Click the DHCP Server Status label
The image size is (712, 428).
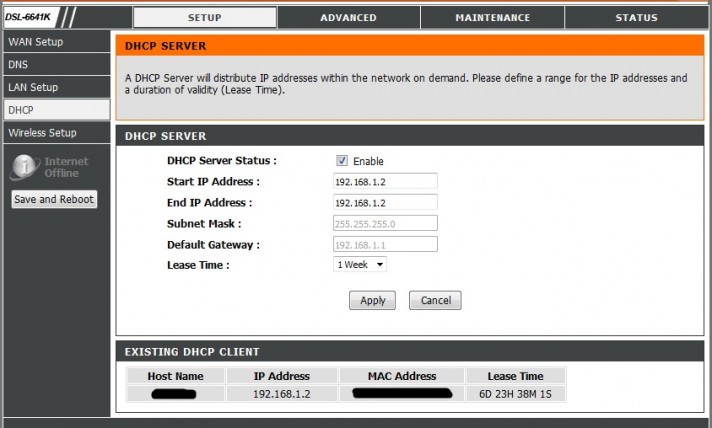[222, 161]
